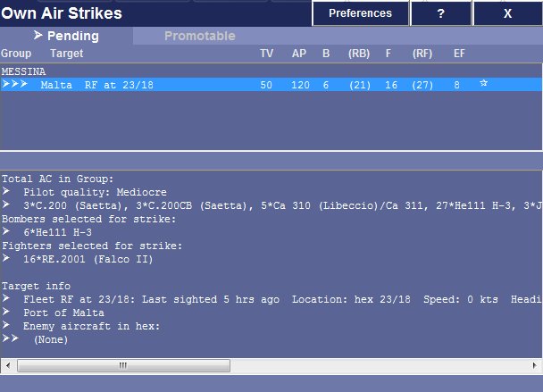Select the MESSINA group row
The image size is (543, 392).
pos(25,71)
